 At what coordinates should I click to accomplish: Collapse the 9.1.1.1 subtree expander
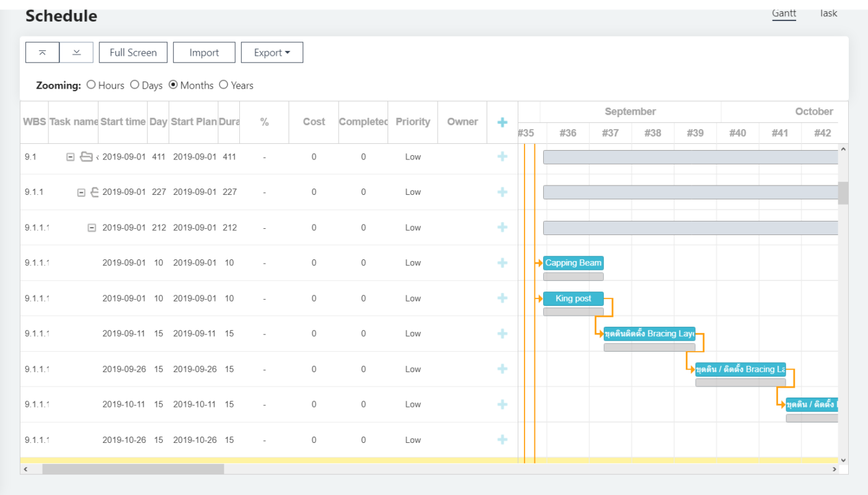click(x=91, y=228)
